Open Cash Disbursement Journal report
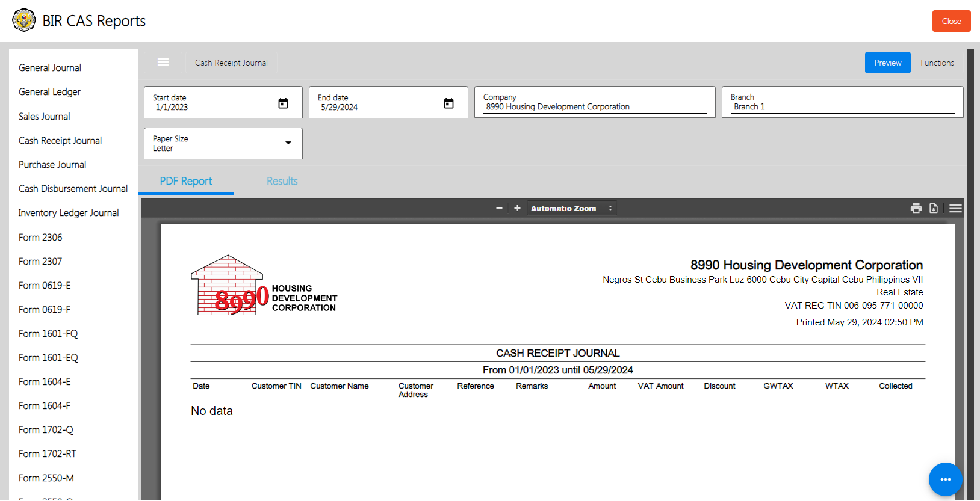 tap(73, 189)
